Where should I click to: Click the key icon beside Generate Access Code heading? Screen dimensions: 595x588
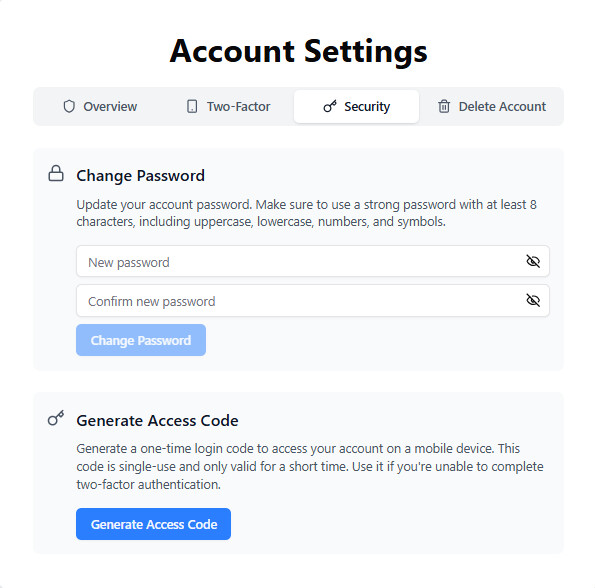click(56, 418)
